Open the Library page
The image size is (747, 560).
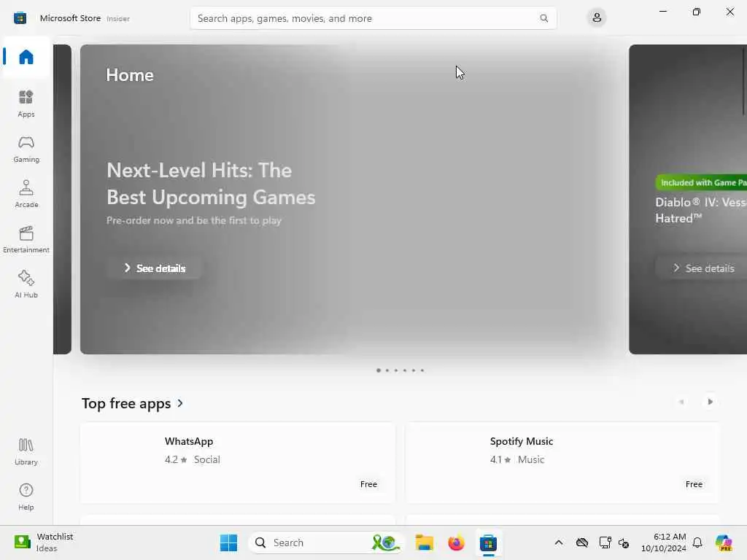pos(26,452)
